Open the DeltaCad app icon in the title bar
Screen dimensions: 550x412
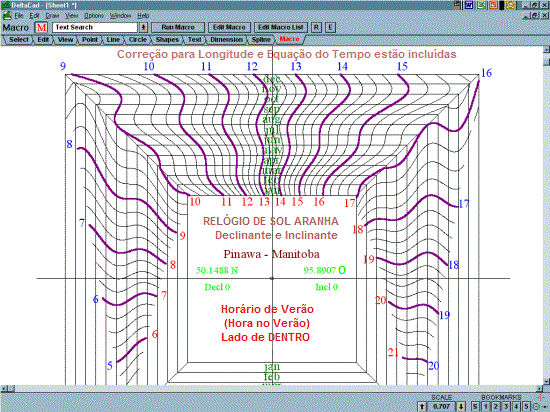(5, 5)
